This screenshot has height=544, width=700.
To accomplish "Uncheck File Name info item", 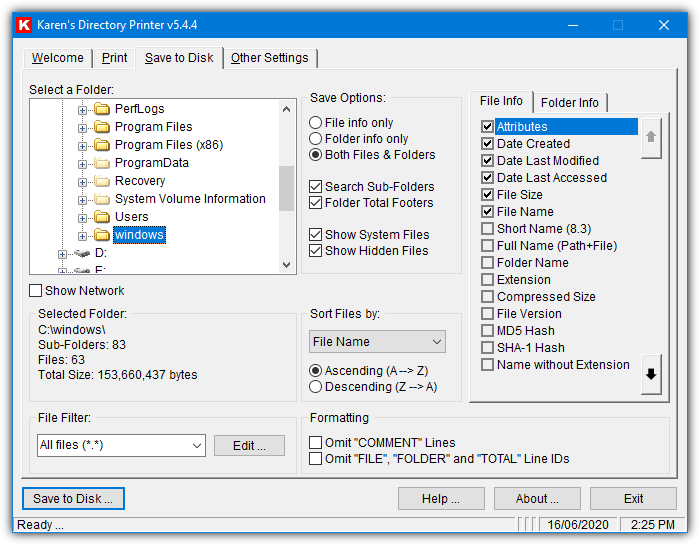I will [x=487, y=212].
